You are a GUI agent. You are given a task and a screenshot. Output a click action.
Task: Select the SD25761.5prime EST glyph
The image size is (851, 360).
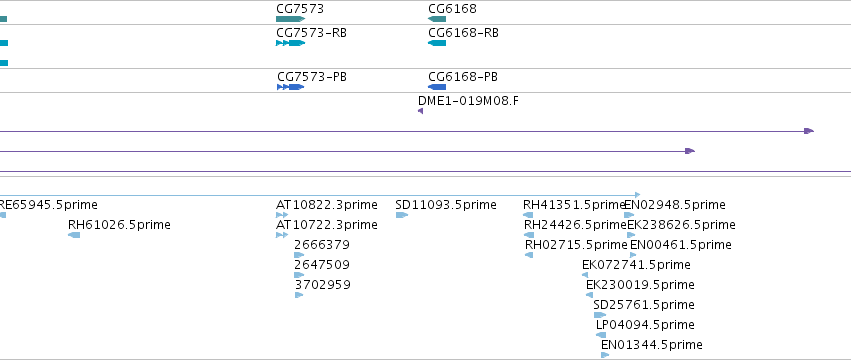[600, 315]
